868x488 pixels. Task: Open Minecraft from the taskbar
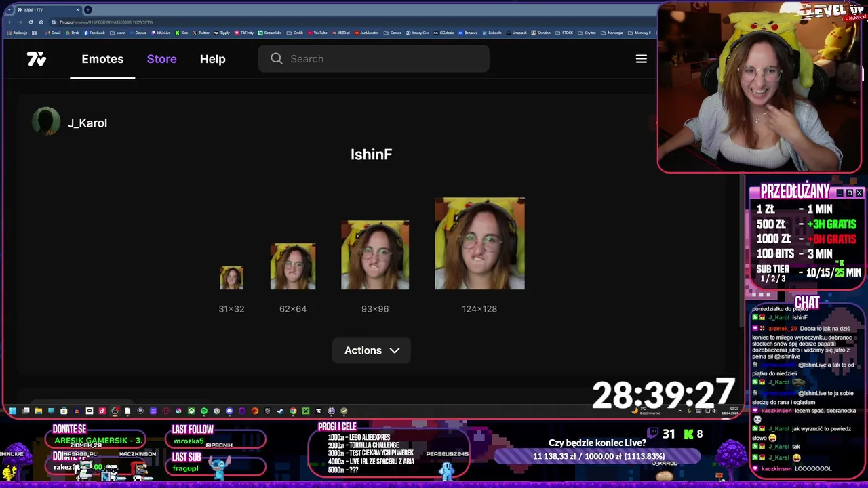pyautogui.click(x=306, y=411)
